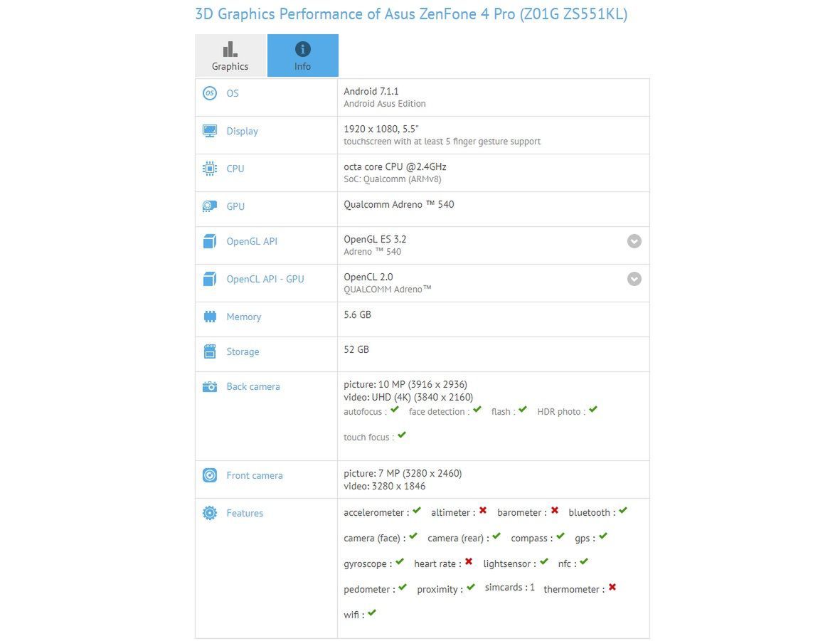Click the Front camera label
Image resolution: width=840 pixels, height=641 pixels.
pyautogui.click(x=255, y=475)
